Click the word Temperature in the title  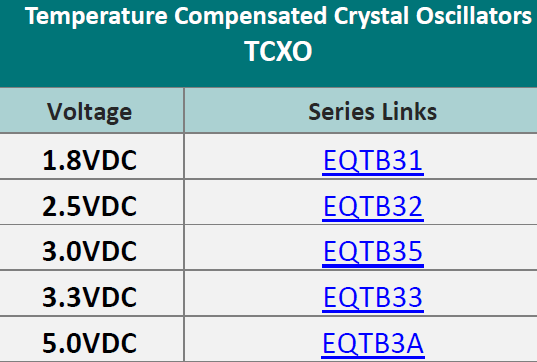click(x=96, y=17)
